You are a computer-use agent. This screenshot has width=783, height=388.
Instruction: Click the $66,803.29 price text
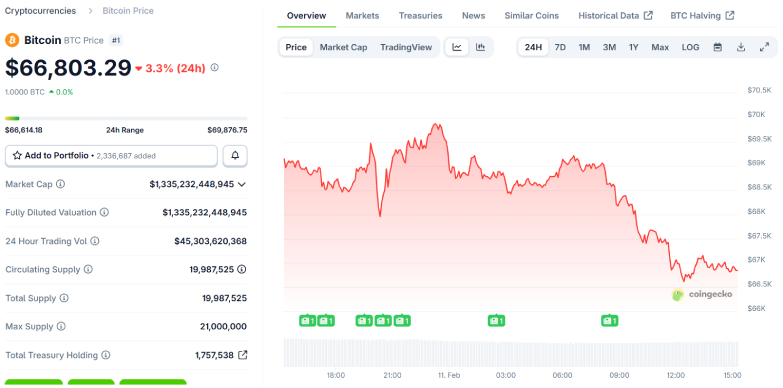[x=68, y=68]
